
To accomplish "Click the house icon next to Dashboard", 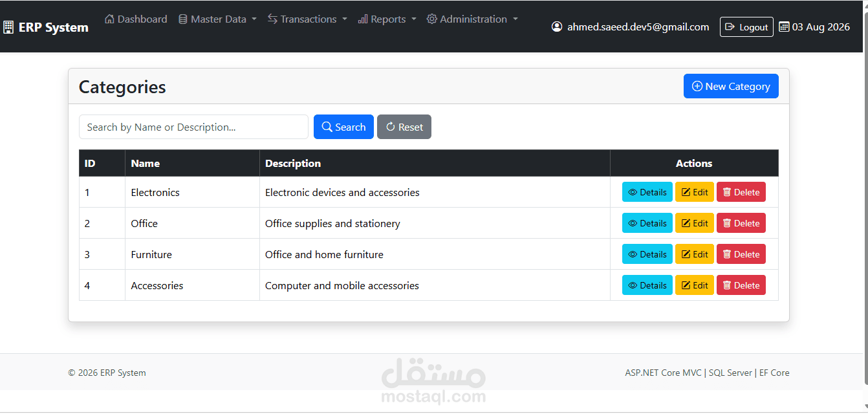I will pos(109,19).
